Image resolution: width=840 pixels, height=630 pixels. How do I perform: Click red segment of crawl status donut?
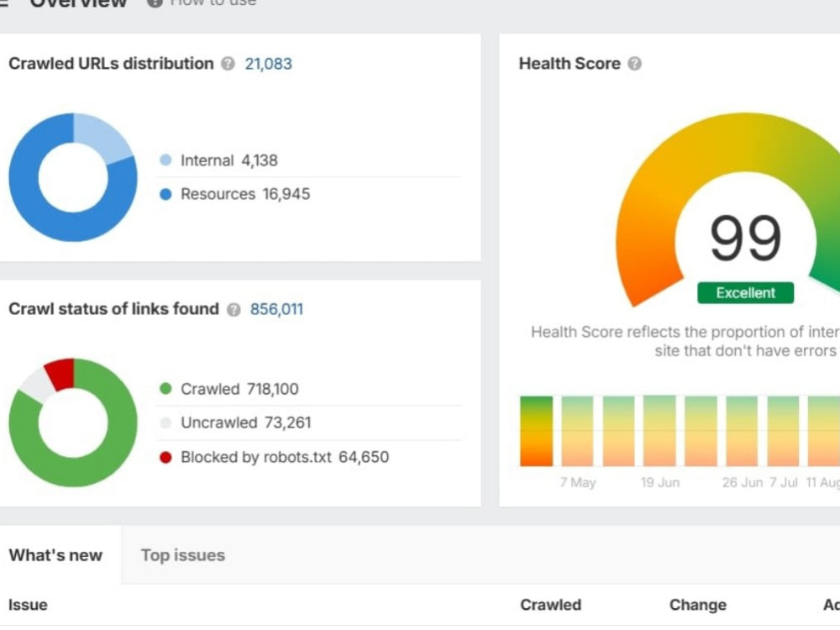click(60, 373)
